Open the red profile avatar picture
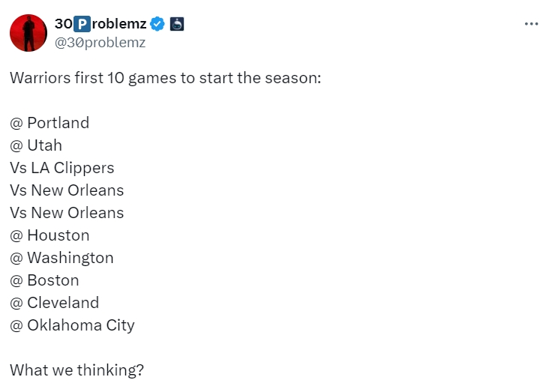This screenshot has height=392, width=555. [28, 33]
